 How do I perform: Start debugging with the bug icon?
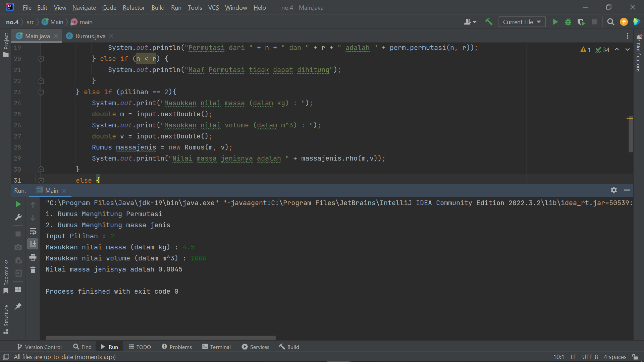point(568,21)
